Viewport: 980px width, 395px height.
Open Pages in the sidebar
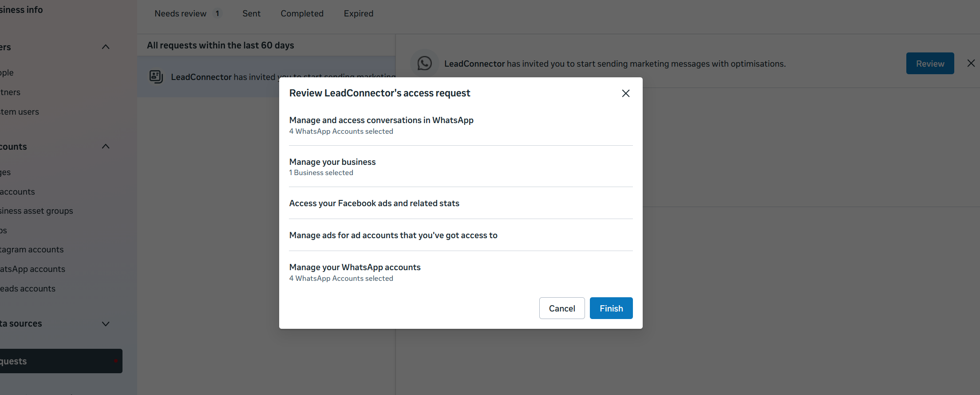(x=5, y=172)
